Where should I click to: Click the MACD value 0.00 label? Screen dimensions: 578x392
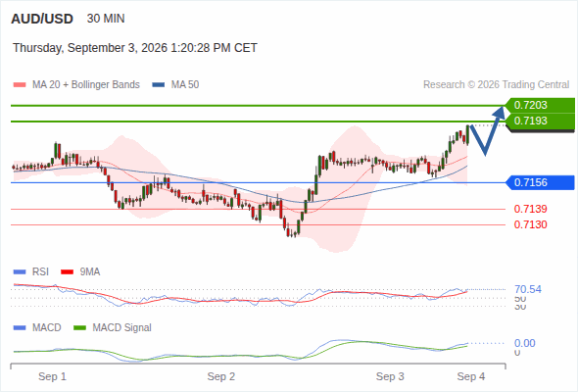click(x=524, y=343)
